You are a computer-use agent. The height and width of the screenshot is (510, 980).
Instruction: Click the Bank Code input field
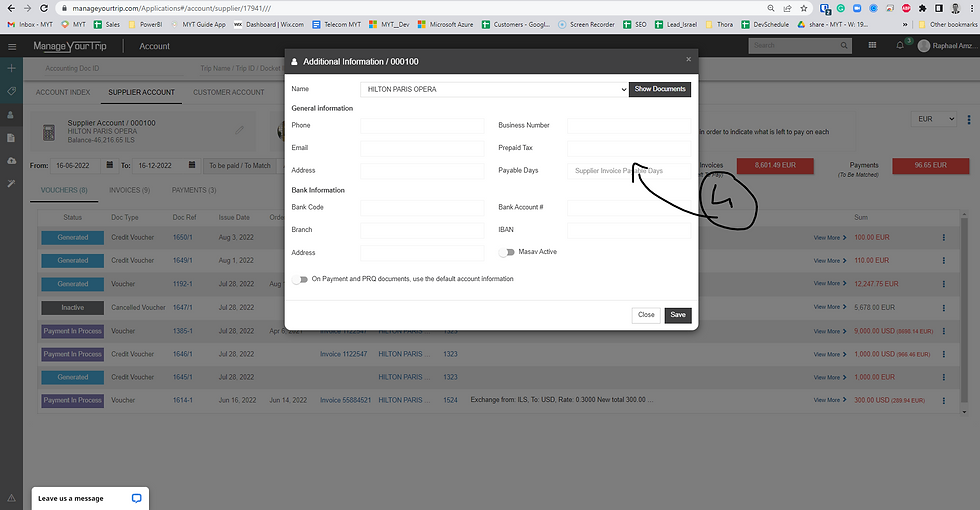(422, 208)
